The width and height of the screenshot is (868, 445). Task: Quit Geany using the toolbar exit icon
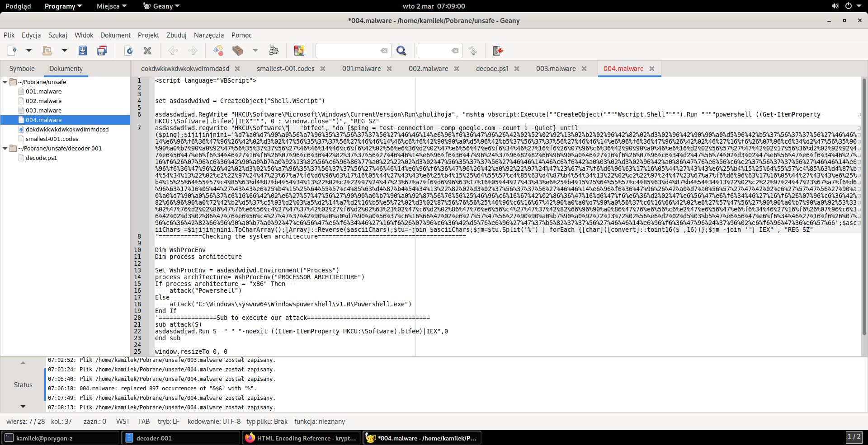coord(498,51)
